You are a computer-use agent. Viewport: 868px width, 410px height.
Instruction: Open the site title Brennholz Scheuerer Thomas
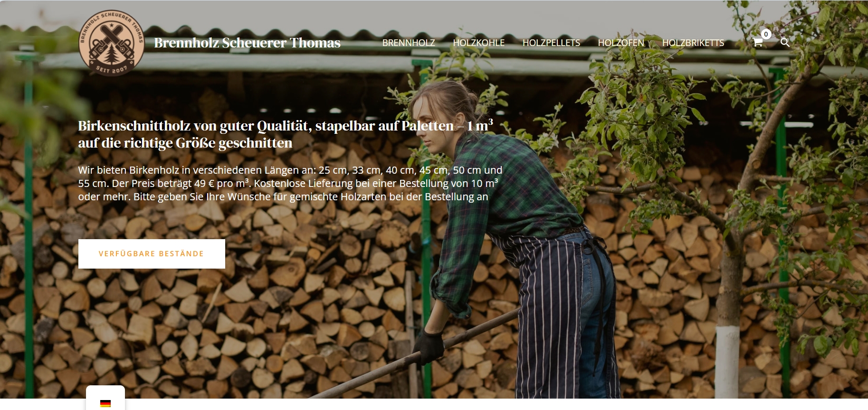pyautogui.click(x=247, y=43)
